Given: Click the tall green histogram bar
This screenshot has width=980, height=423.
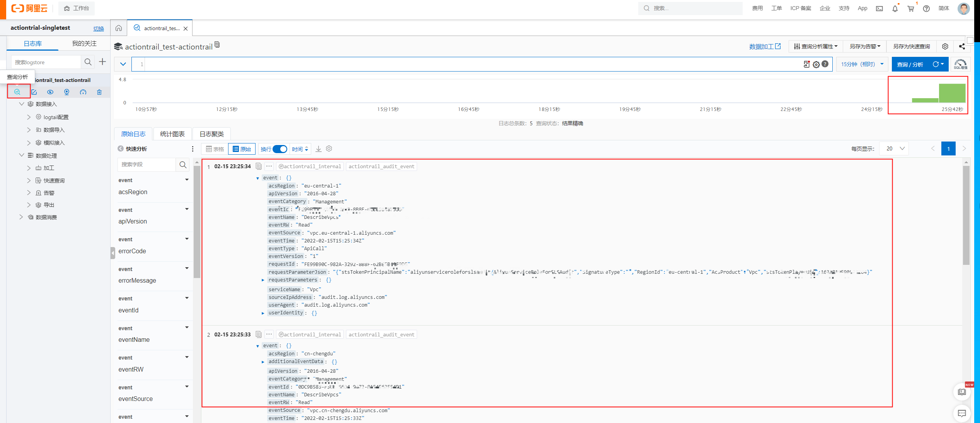Looking at the screenshot, I should point(952,93).
